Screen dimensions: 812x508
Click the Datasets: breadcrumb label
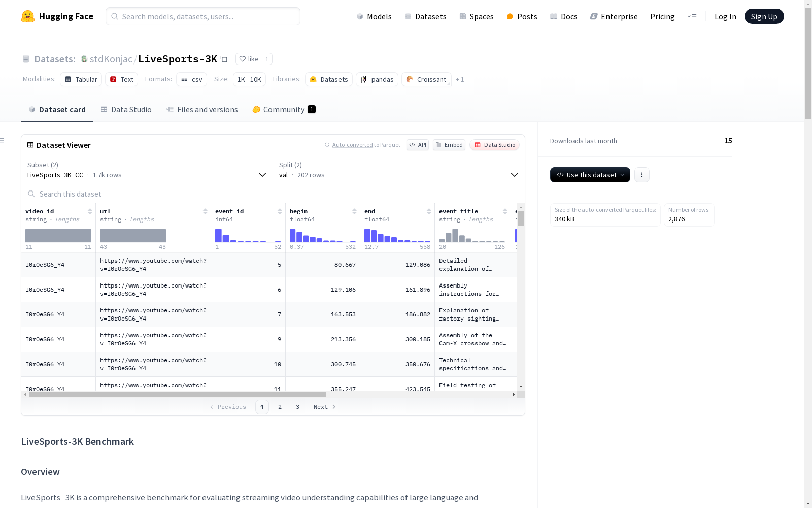[55, 59]
